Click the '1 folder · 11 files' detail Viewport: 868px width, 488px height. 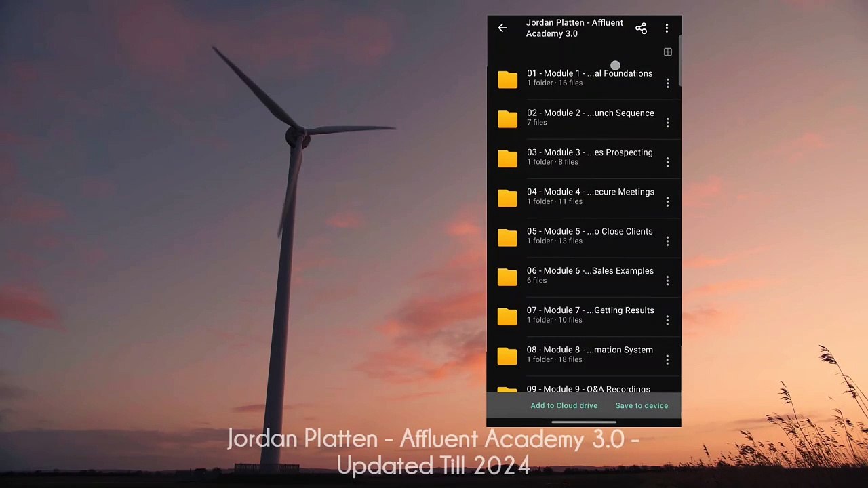(555, 201)
